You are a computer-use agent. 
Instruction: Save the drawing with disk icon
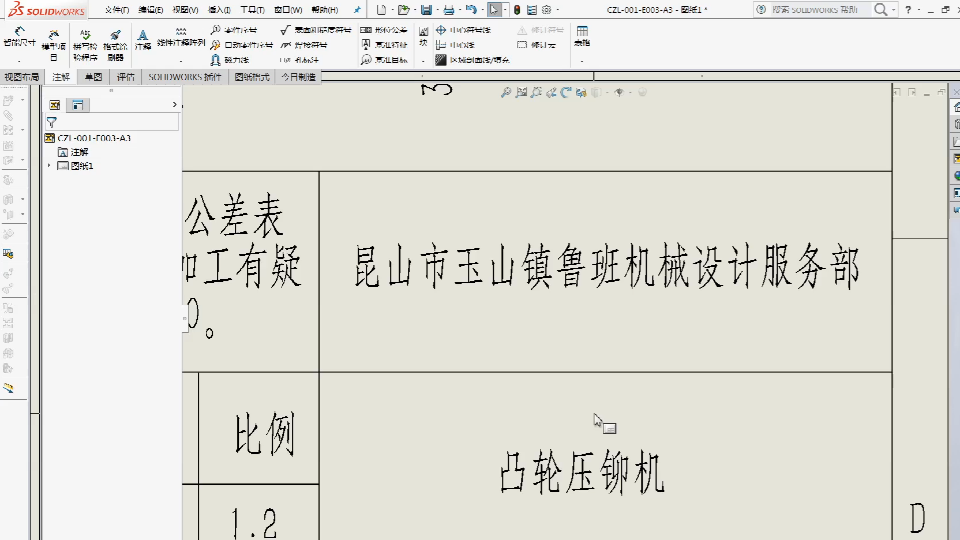click(x=426, y=10)
